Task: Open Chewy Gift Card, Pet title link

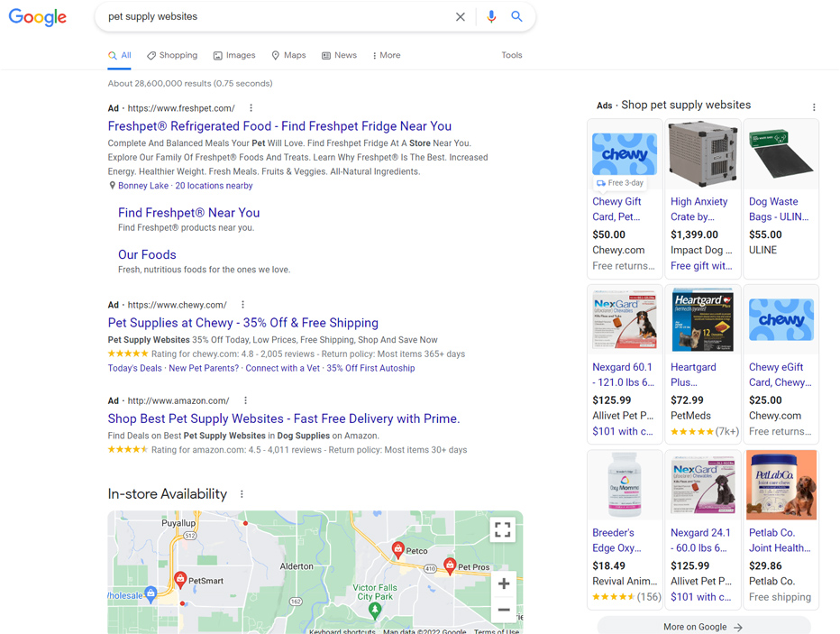Action: [x=616, y=209]
